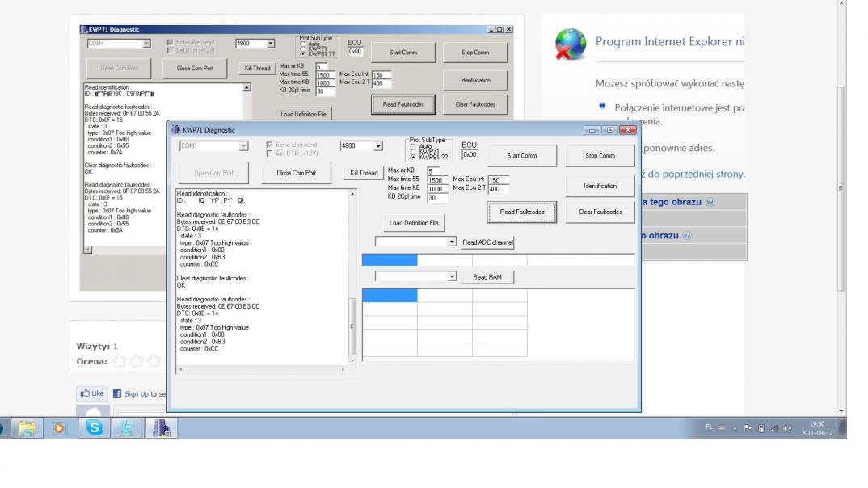Click the help icon beside 'o obrazu'

click(x=687, y=235)
